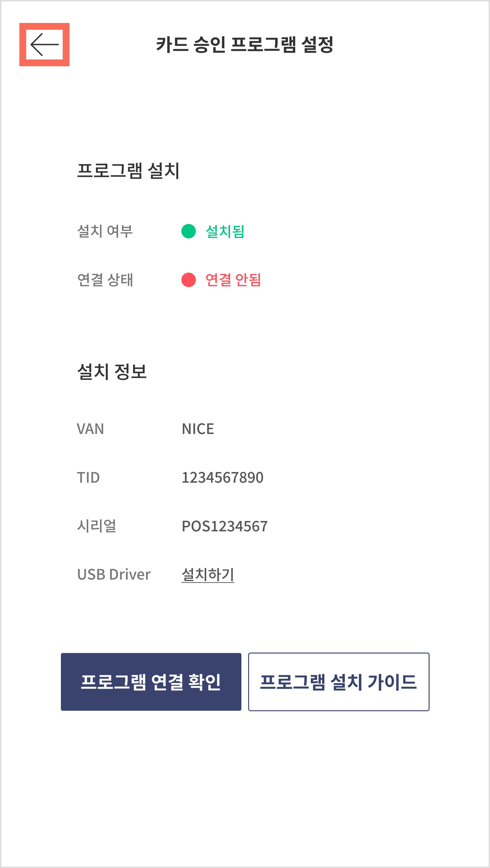Screen dimensions: 490x868
Task: Click the 설치 여부 label
Action: [x=105, y=231]
